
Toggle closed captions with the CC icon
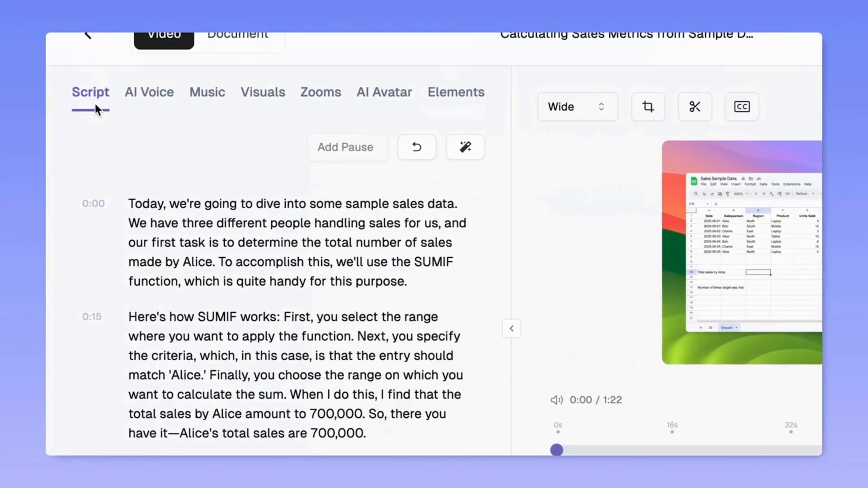[741, 107]
